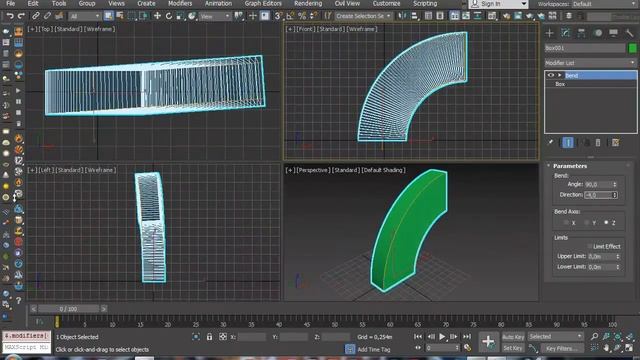Click the Align tool icon
The image size is (640, 360).
point(414,16)
